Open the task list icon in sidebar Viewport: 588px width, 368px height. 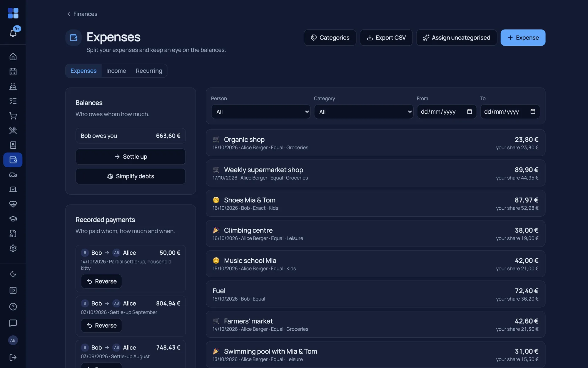pyautogui.click(x=13, y=101)
